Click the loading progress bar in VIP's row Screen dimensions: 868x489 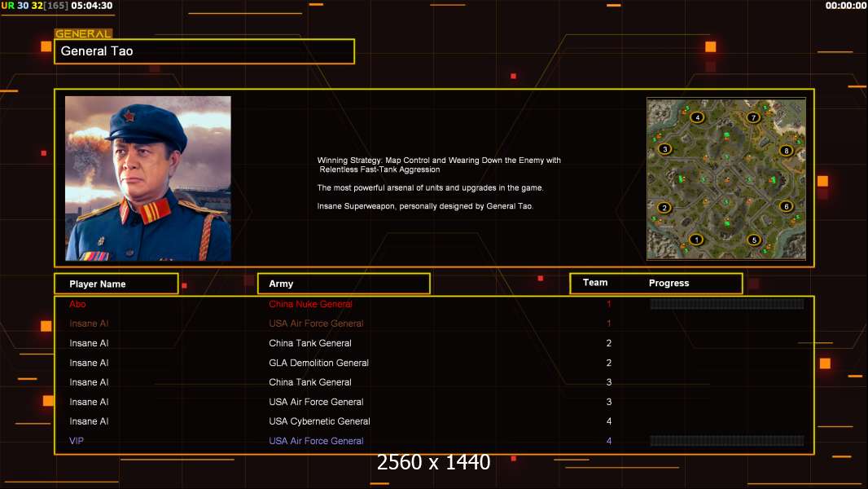727,441
